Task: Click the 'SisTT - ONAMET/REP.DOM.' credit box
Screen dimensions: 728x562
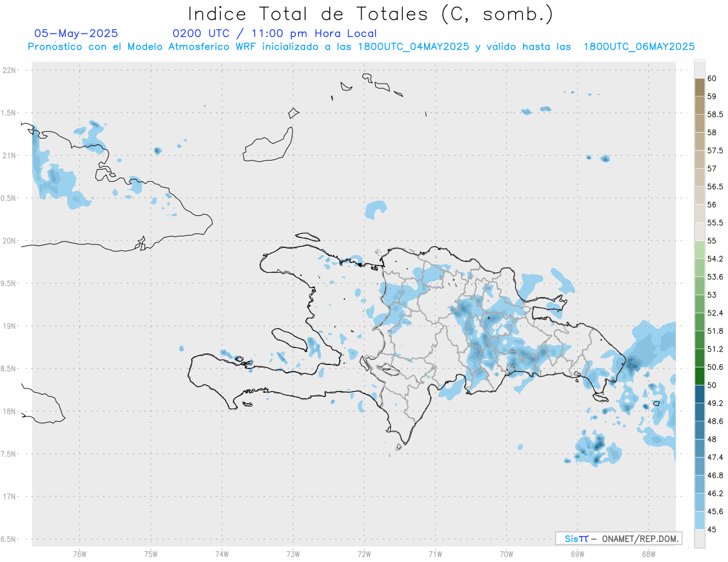Action: coord(619,538)
